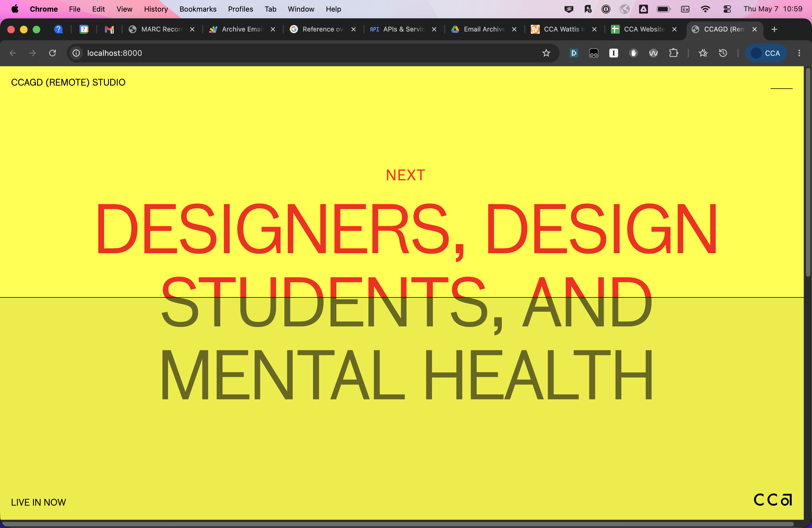Go back to previous page

[x=13, y=53]
